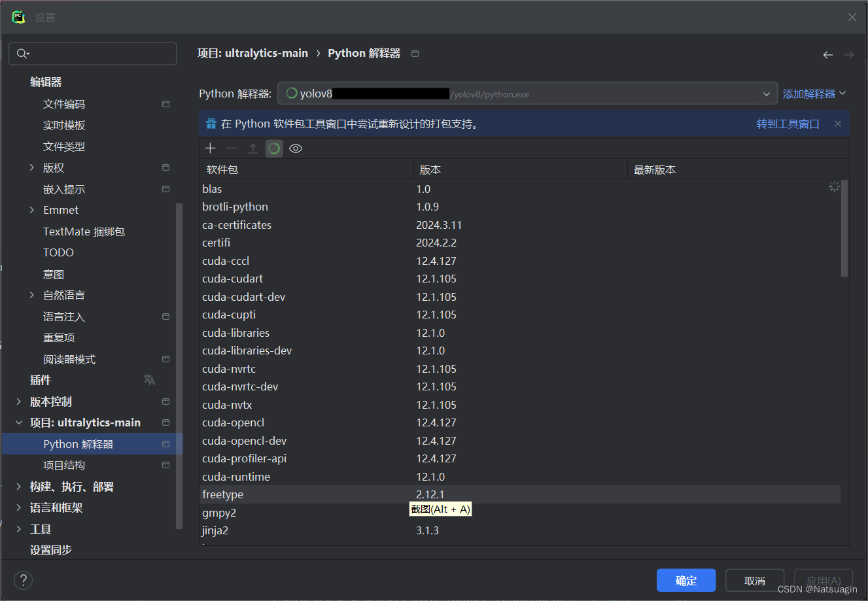
Task: Open TextMate 捆绑包 settings
Action: click(84, 232)
